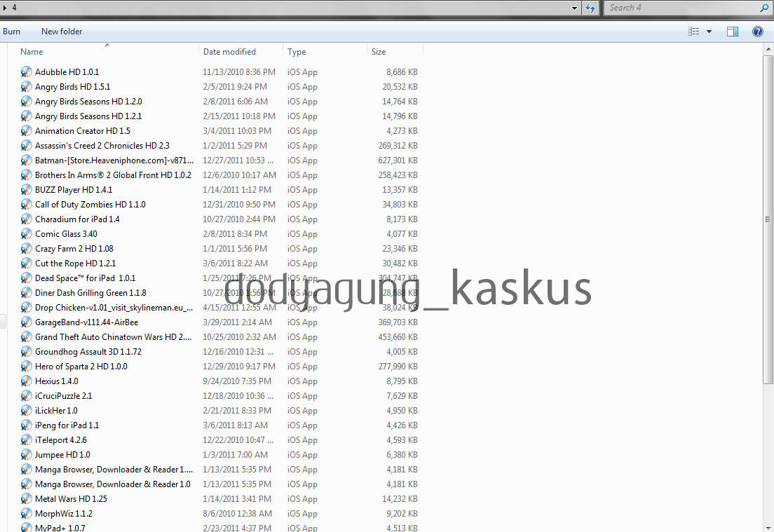Screen dimensions: 774x532
Task: Click the Brothers In Arms 2 file icon
Action: (26, 175)
